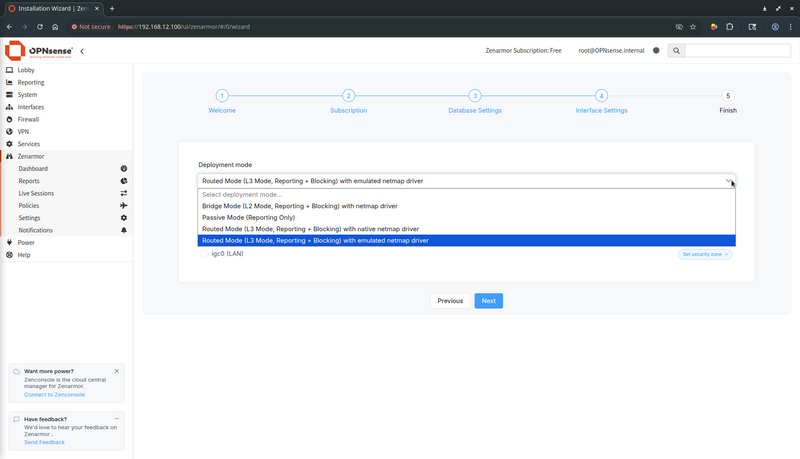Viewport: 800px width, 459px height.
Task: Minimize the Have feedback card
Action: 117,419
